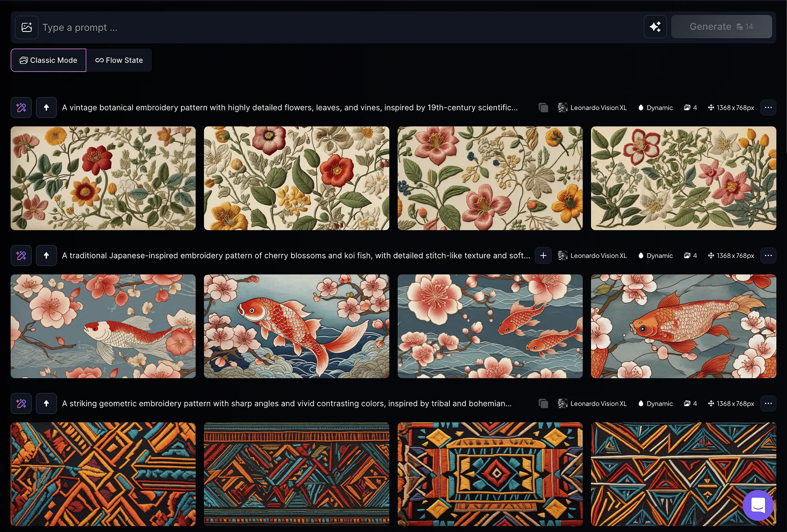Open more options for geometric embroidery row

(768, 403)
